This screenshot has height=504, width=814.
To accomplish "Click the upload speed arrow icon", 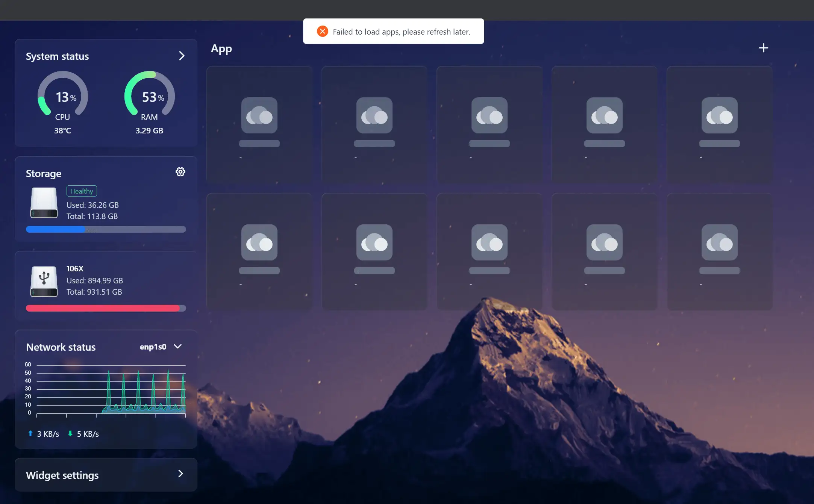I will pos(30,433).
